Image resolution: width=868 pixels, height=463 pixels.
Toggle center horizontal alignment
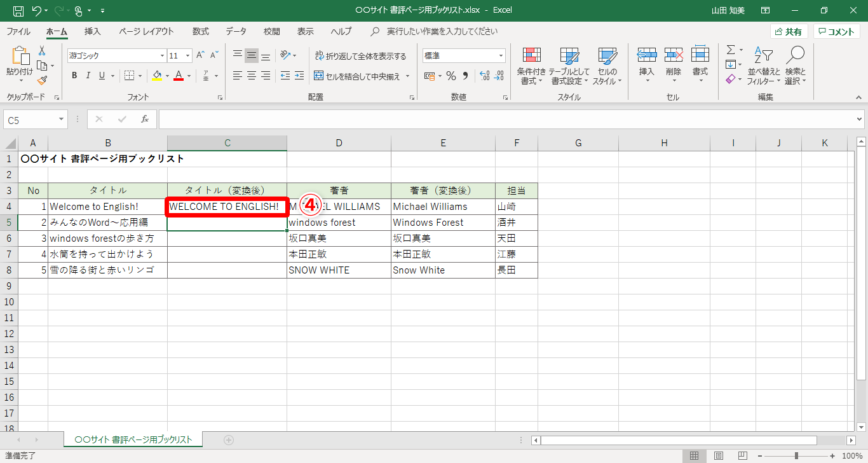point(252,76)
